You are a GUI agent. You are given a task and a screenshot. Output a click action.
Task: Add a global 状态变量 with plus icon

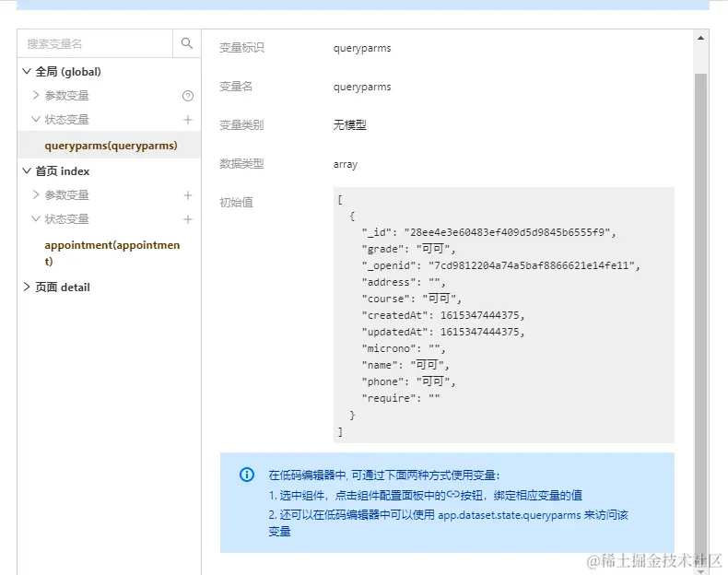(x=188, y=120)
